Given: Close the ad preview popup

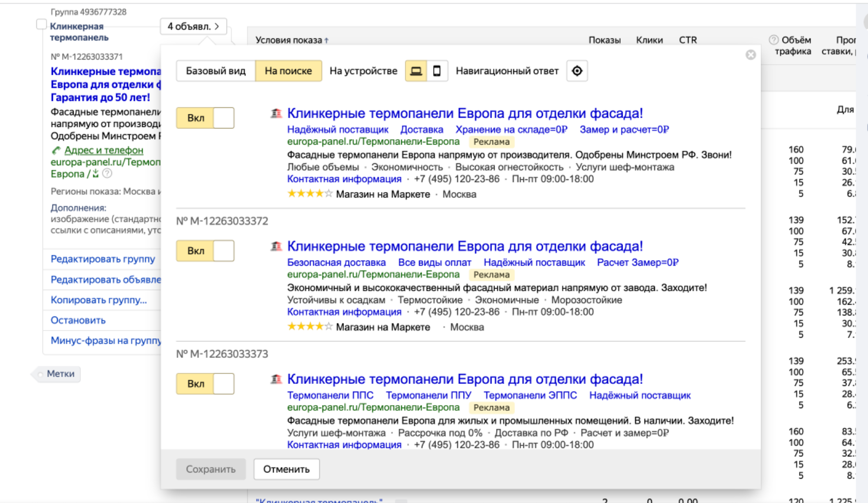Looking at the screenshot, I should tap(750, 55).
